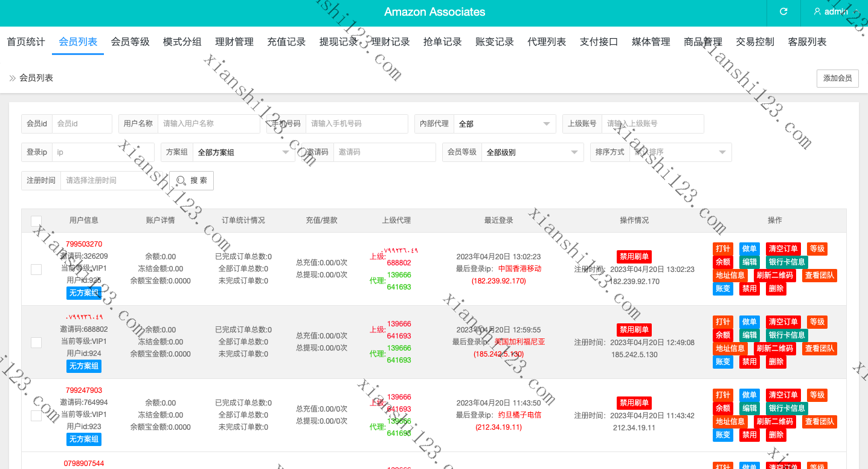The width and height of the screenshot is (868, 469).
Task: Click 余额 for user 799503270
Action: pyautogui.click(x=723, y=262)
